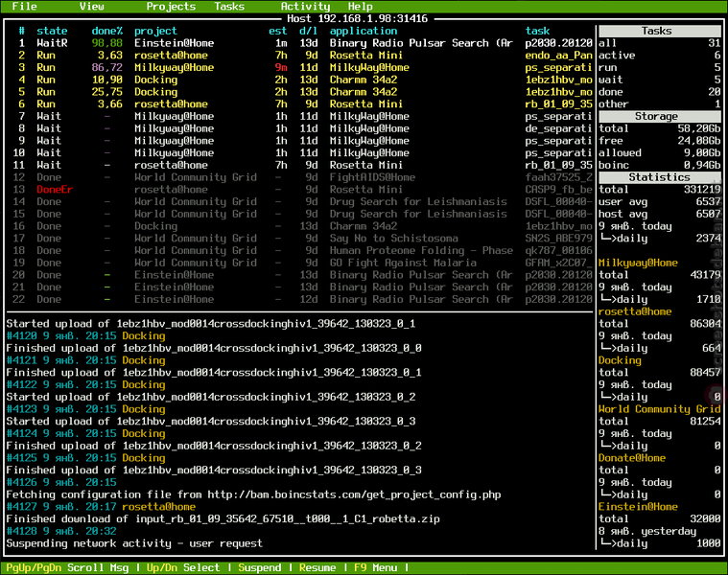Click World Community Grid in statistics panel

point(659,409)
